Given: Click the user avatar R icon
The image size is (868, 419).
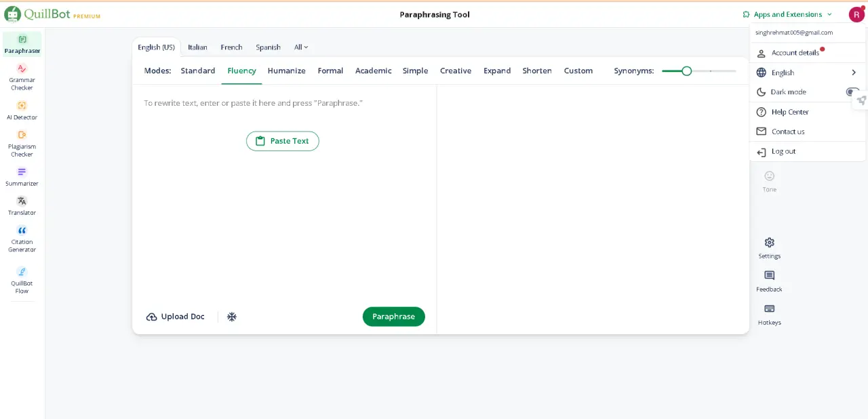Looking at the screenshot, I should pyautogui.click(x=856, y=14).
